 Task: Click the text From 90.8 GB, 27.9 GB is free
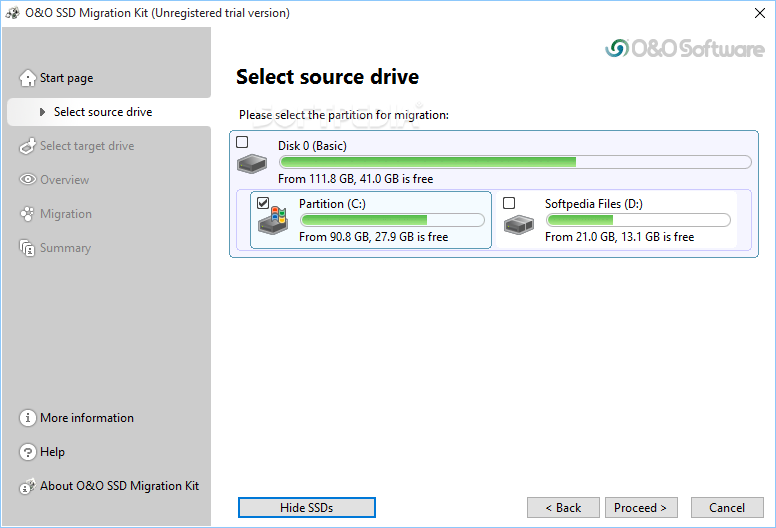[374, 237]
